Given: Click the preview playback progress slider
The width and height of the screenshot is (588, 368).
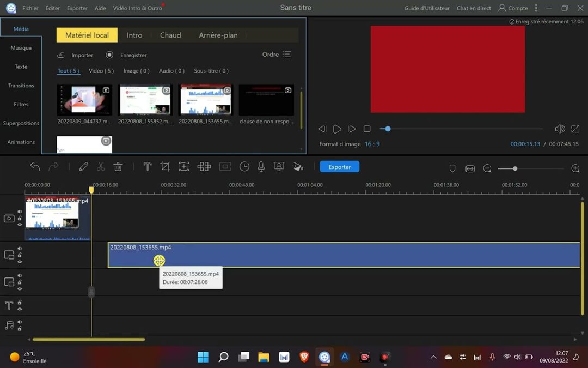Looking at the screenshot, I should [x=461, y=129].
